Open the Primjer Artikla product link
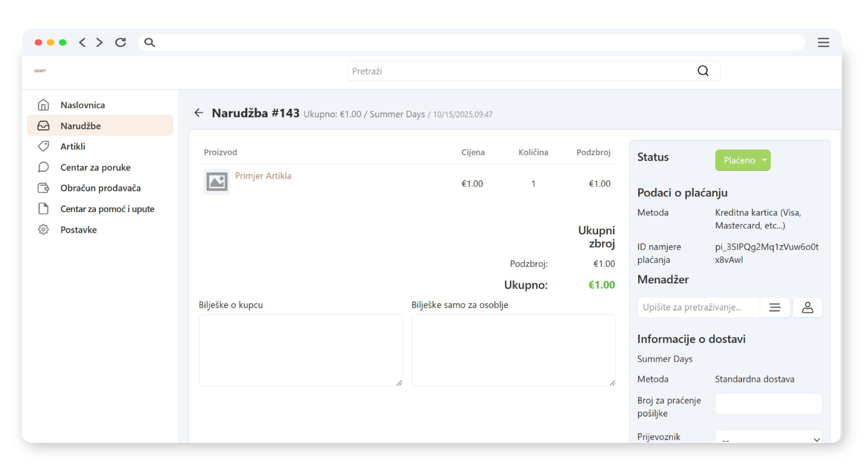The image size is (868, 471). pos(263,176)
